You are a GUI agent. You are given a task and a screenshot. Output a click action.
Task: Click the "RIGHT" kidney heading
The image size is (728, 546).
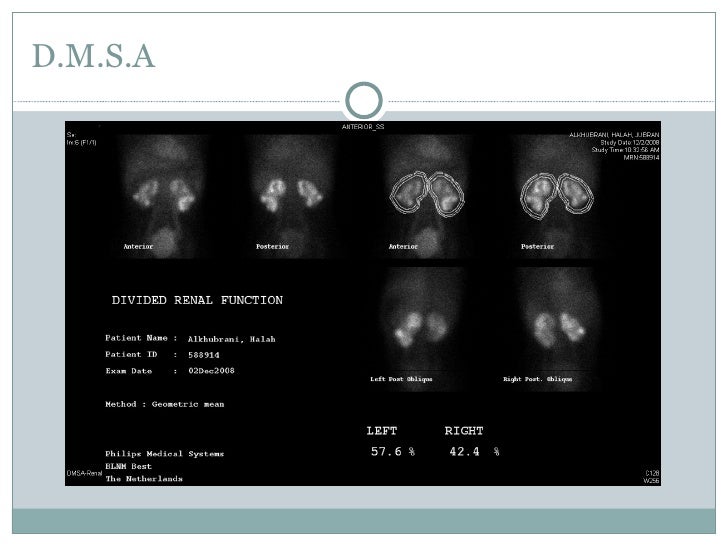[464, 431]
